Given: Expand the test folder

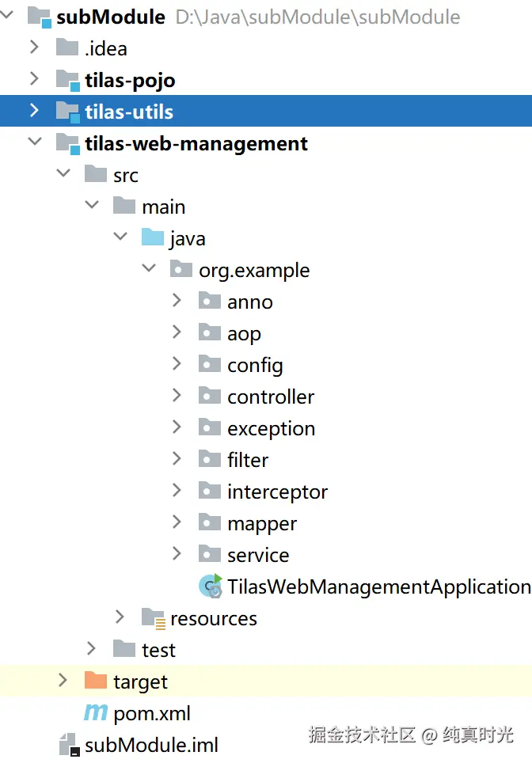Looking at the screenshot, I should point(91,649).
